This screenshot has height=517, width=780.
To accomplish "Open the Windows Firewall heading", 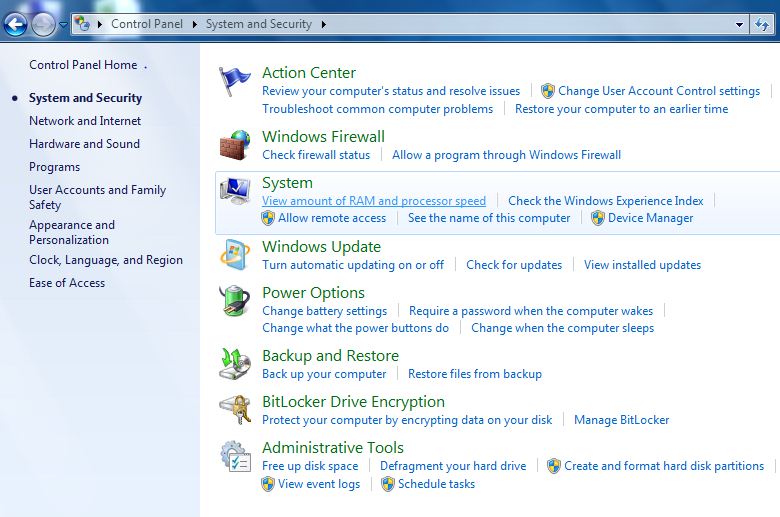I will click(x=323, y=136).
